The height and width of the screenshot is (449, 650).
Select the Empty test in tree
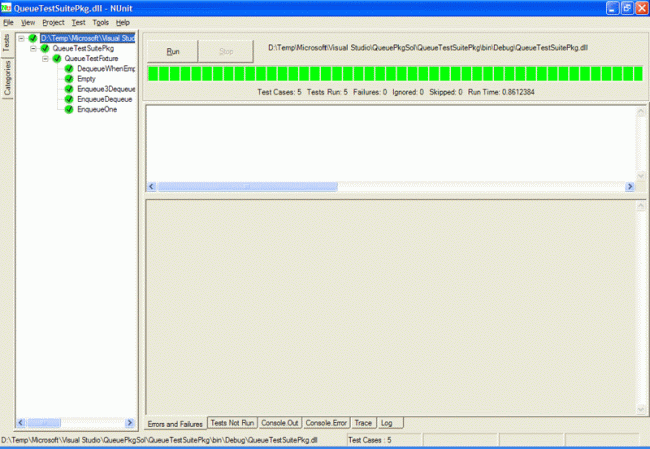tap(86, 79)
